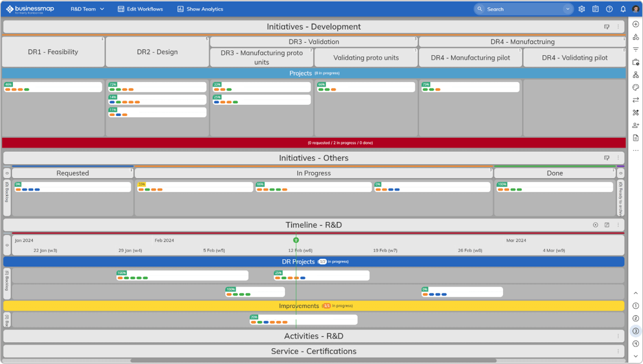Open Show Analytics from the top menu
643x364 pixels.
(200, 9)
